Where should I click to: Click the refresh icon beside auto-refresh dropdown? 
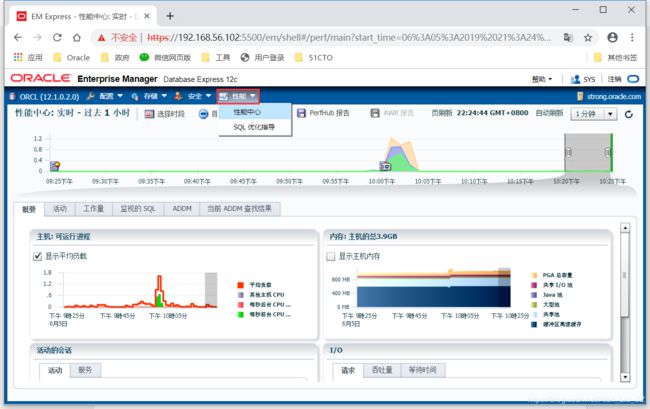628,114
